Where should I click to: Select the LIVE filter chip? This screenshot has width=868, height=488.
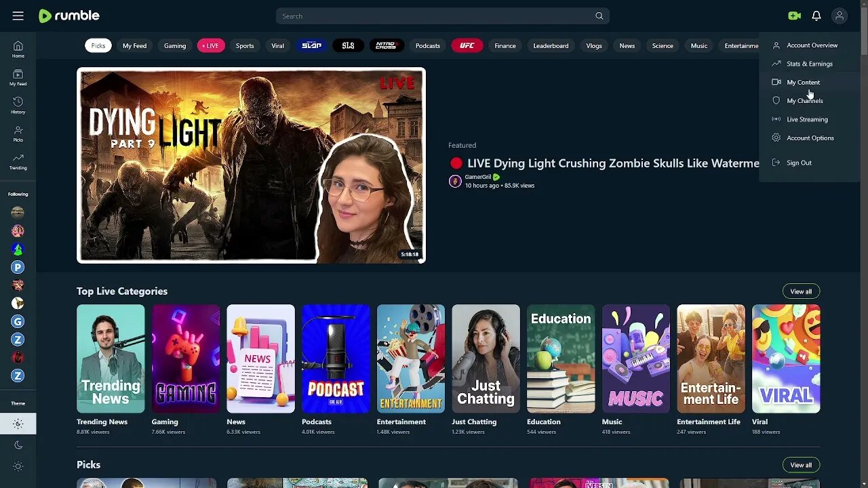tap(211, 45)
